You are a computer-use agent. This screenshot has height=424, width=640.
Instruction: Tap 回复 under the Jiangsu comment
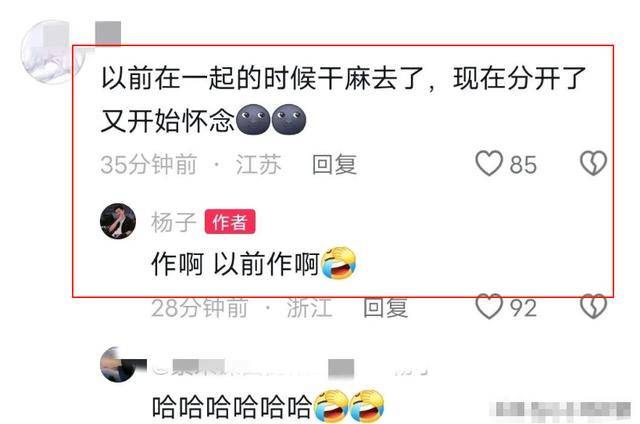[334, 164]
